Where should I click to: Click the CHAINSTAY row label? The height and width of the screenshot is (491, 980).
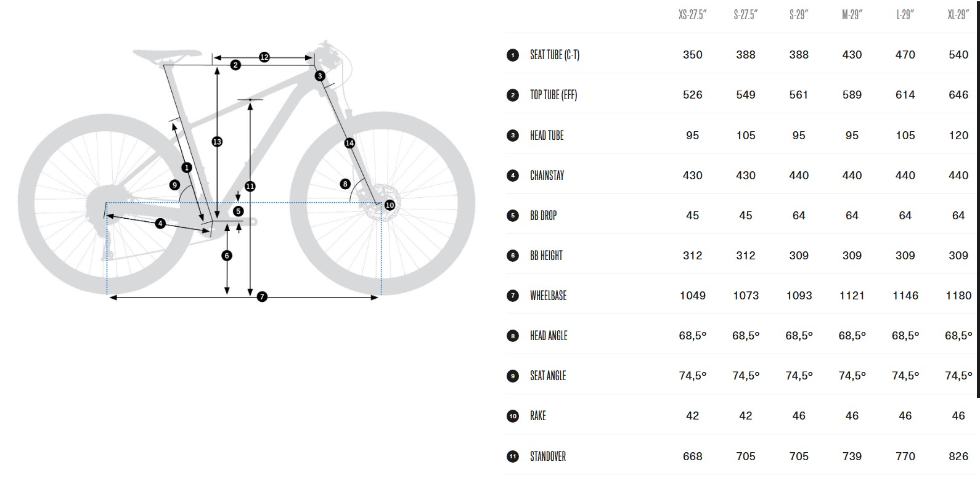(x=547, y=176)
